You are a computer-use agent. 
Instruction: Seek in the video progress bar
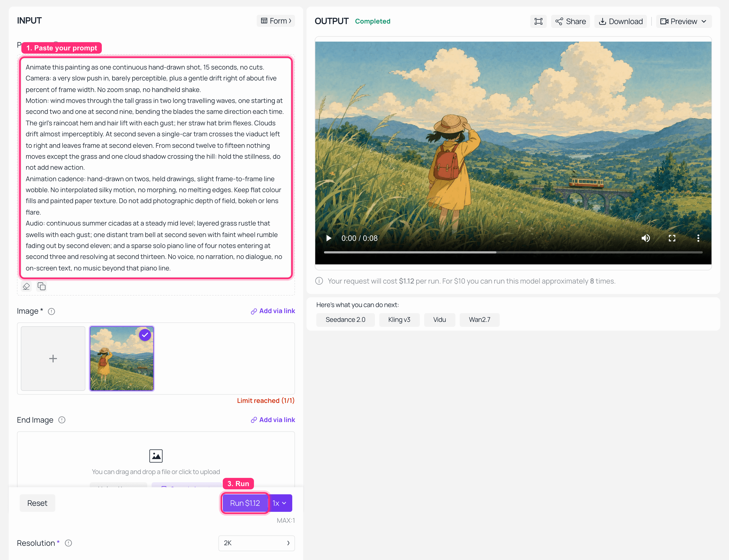[x=513, y=252]
